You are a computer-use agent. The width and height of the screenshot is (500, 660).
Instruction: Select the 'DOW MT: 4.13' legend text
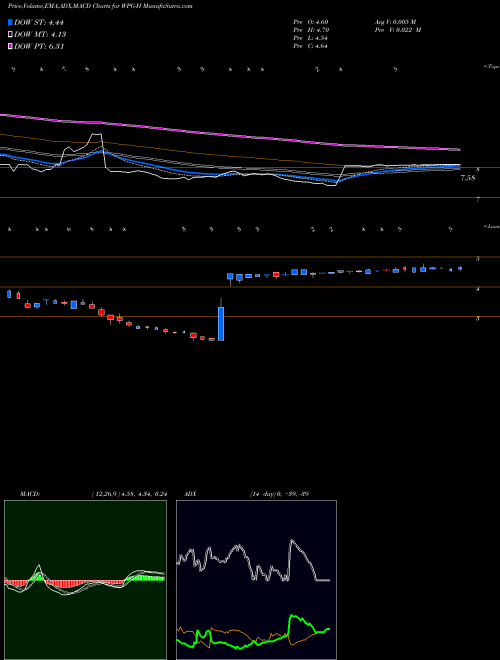click(40, 35)
